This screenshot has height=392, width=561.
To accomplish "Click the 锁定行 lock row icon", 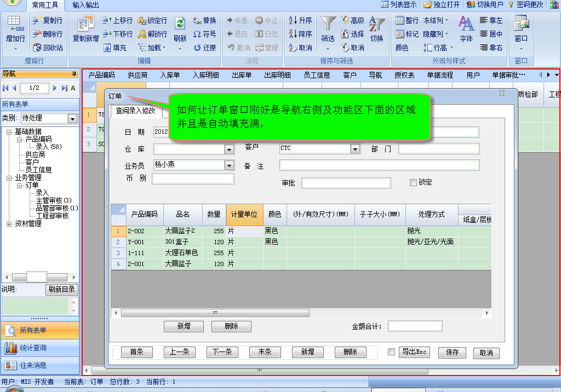I will click(x=142, y=20).
